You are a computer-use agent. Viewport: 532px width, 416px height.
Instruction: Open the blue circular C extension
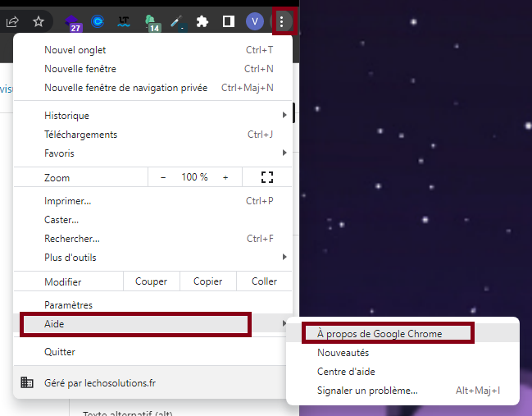98,21
